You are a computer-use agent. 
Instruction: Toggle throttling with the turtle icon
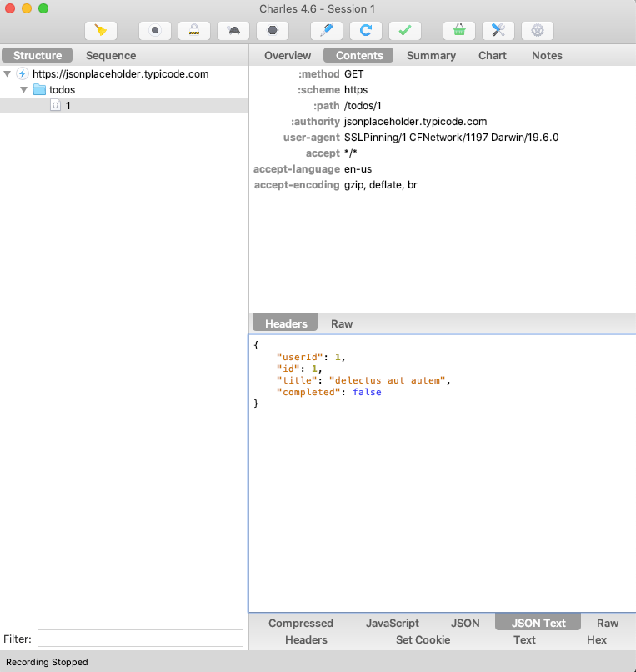click(233, 31)
